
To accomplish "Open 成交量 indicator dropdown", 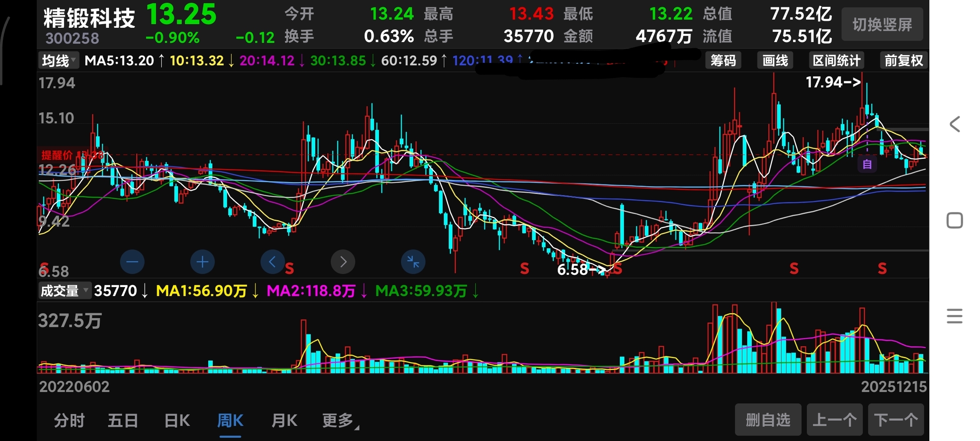I will coord(65,291).
